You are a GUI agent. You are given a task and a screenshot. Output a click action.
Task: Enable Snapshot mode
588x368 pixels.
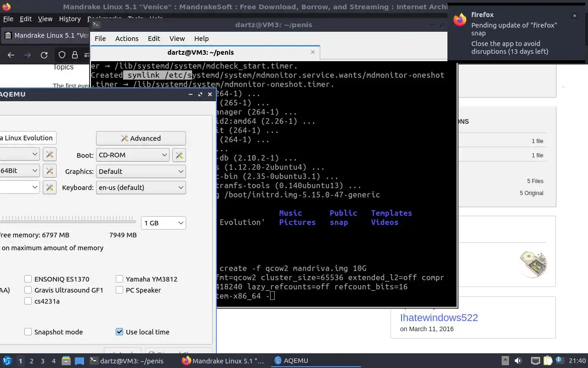[28, 332]
